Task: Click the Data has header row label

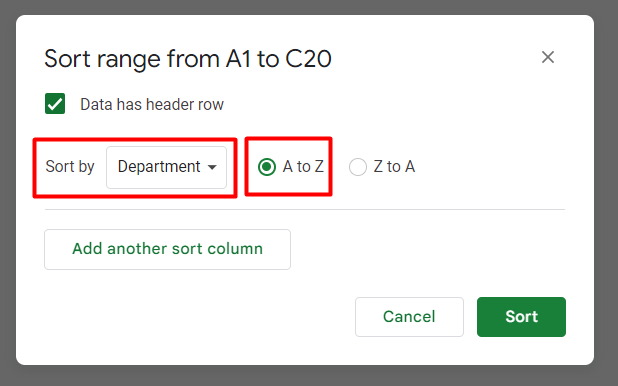Action: (152, 104)
